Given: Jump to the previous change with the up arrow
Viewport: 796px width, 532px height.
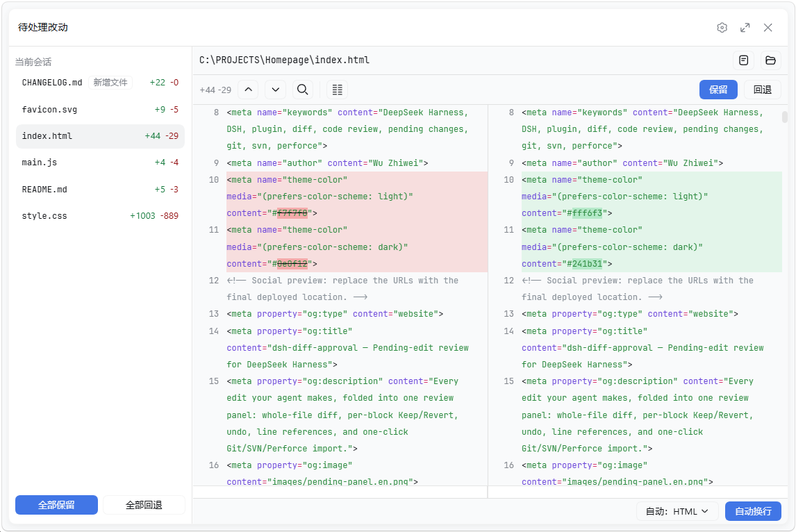Looking at the screenshot, I should tap(248, 90).
